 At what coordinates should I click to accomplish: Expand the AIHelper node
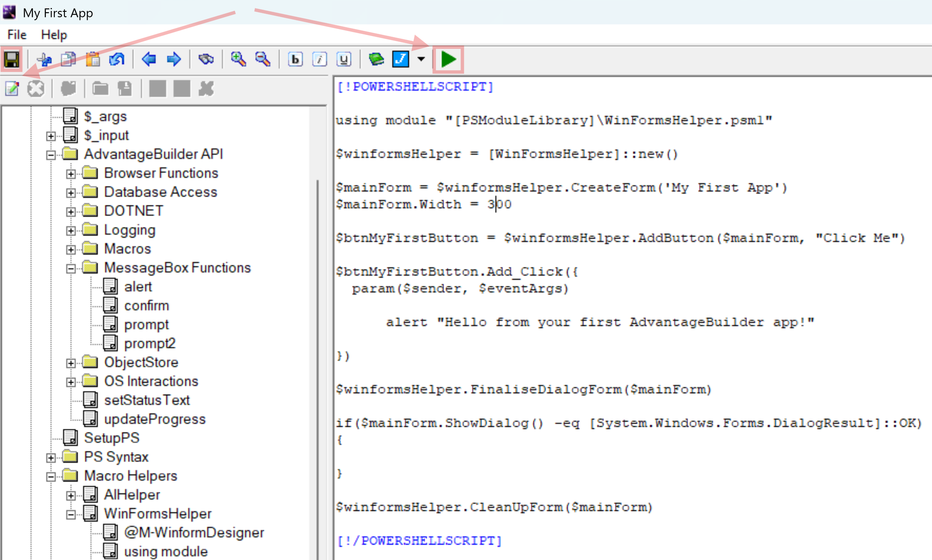pyautogui.click(x=71, y=495)
